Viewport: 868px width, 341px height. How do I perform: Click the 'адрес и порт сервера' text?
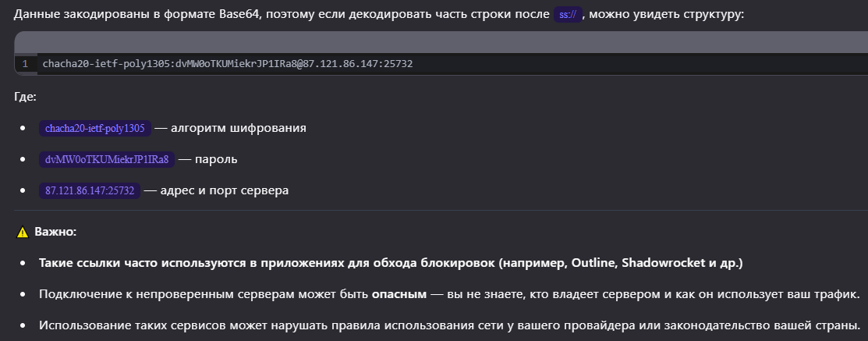pos(224,190)
